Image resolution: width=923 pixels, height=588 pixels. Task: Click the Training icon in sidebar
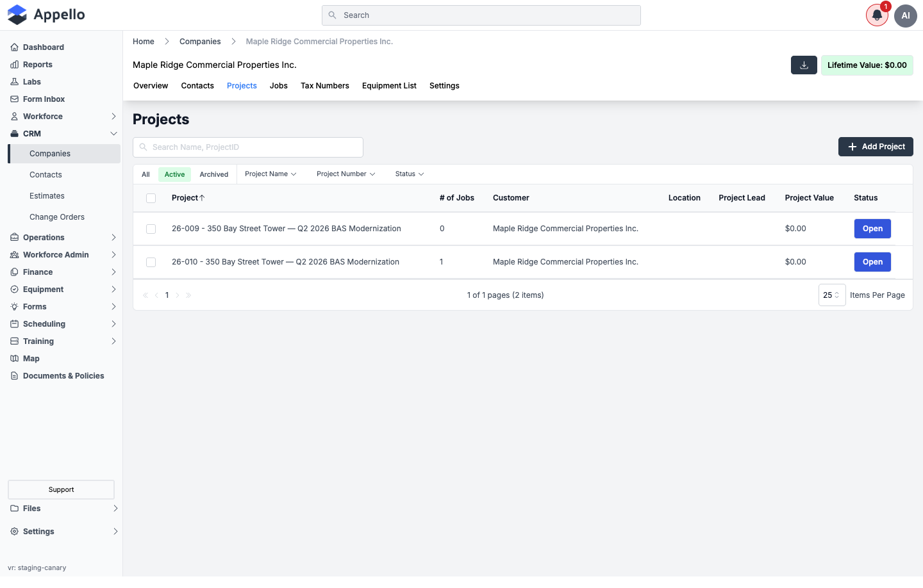click(14, 341)
